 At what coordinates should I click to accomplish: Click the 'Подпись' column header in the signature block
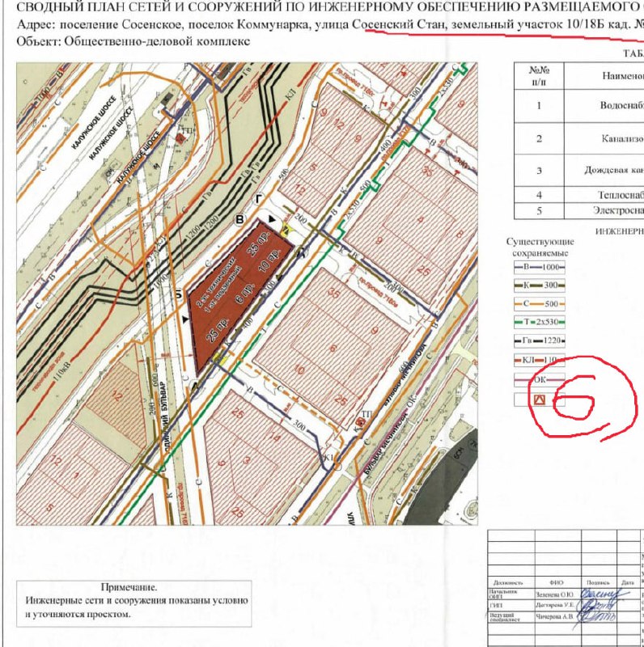[x=598, y=582]
